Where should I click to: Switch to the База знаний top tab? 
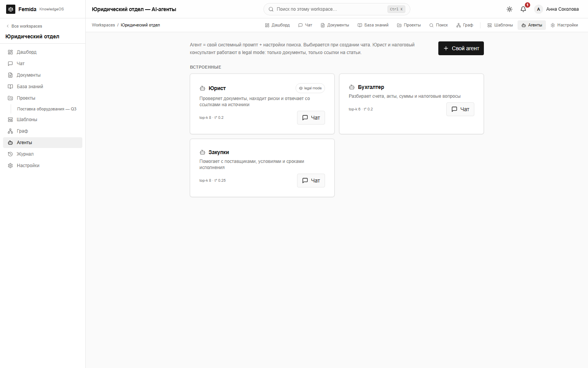pos(373,25)
